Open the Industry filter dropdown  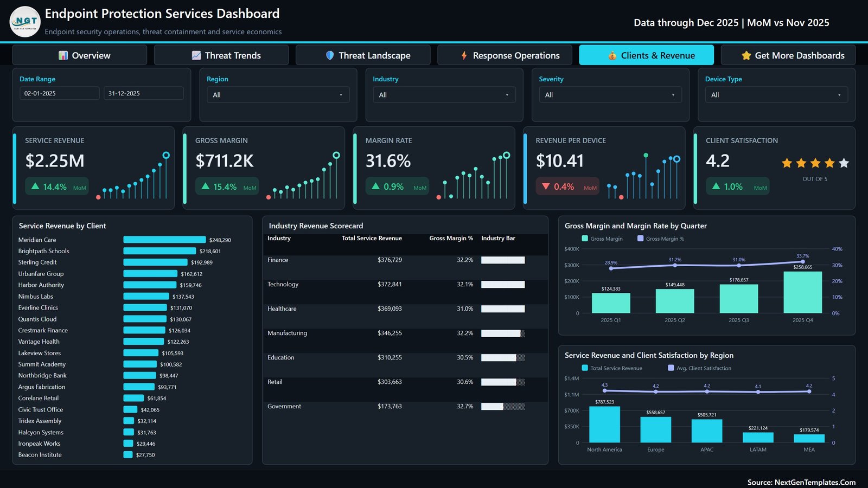[444, 95]
